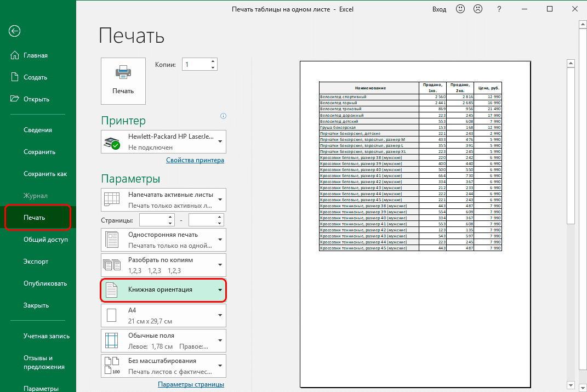Click the printer info icon
This screenshot has height=392, width=587.
pyautogui.click(x=223, y=116)
